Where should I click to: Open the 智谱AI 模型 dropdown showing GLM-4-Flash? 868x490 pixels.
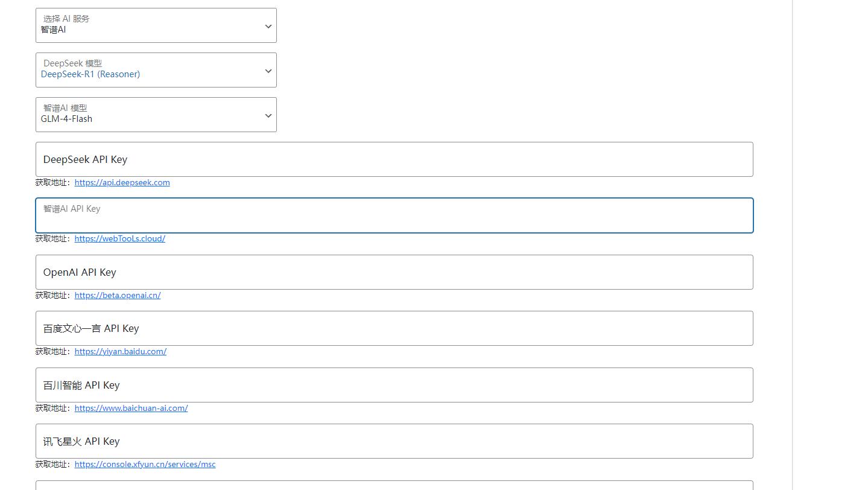[156, 115]
